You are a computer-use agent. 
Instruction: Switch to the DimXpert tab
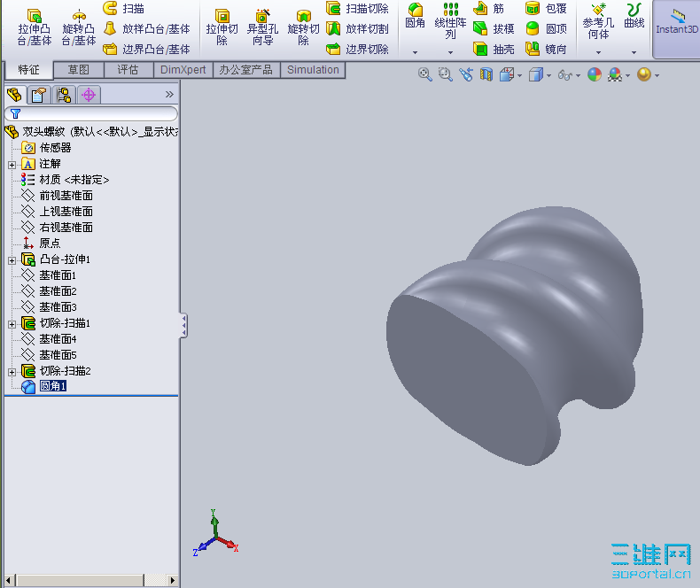point(183,70)
